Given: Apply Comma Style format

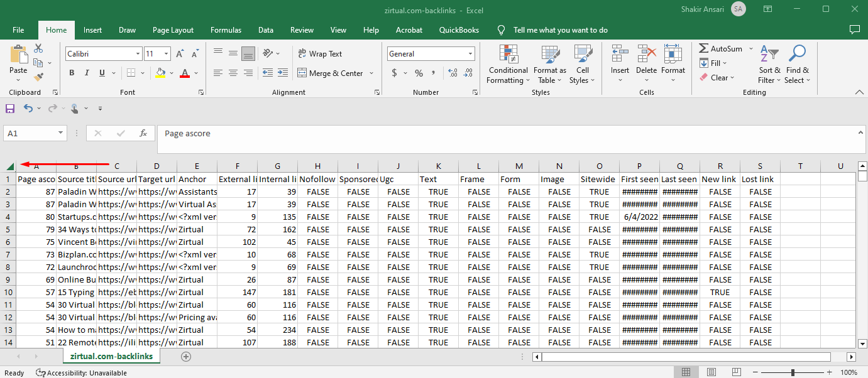Looking at the screenshot, I should [434, 73].
